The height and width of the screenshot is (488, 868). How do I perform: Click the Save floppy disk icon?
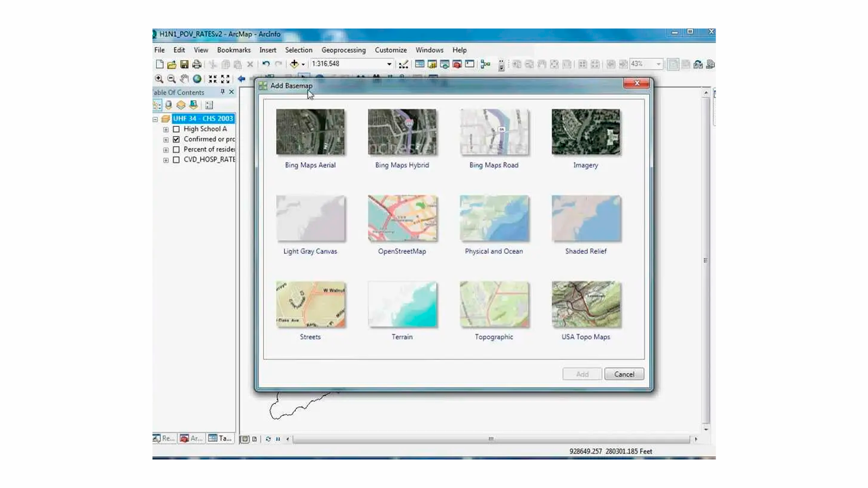(x=184, y=64)
